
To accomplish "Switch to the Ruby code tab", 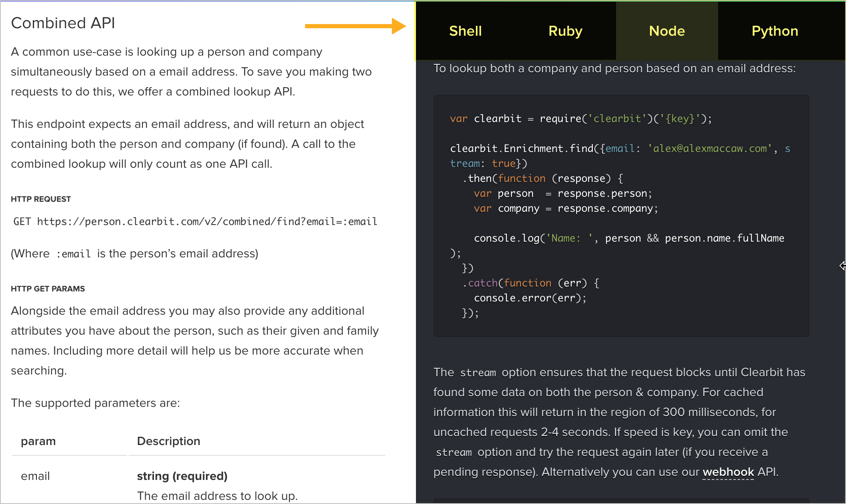I will [565, 31].
